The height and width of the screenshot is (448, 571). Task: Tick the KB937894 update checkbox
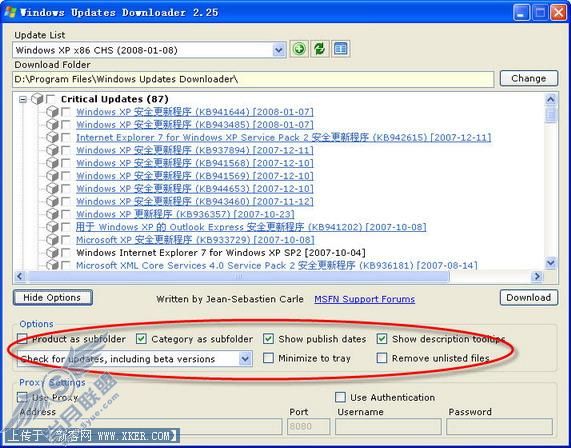[x=66, y=150]
